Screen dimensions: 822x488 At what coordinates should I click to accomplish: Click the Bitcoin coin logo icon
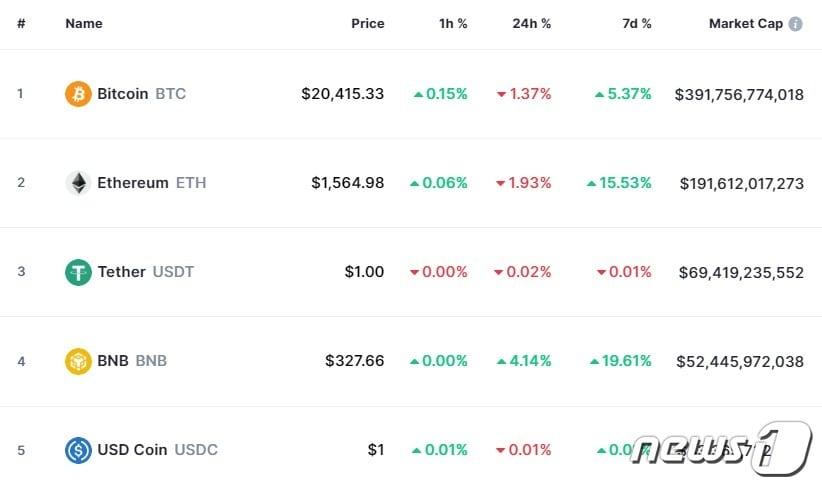coord(78,94)
